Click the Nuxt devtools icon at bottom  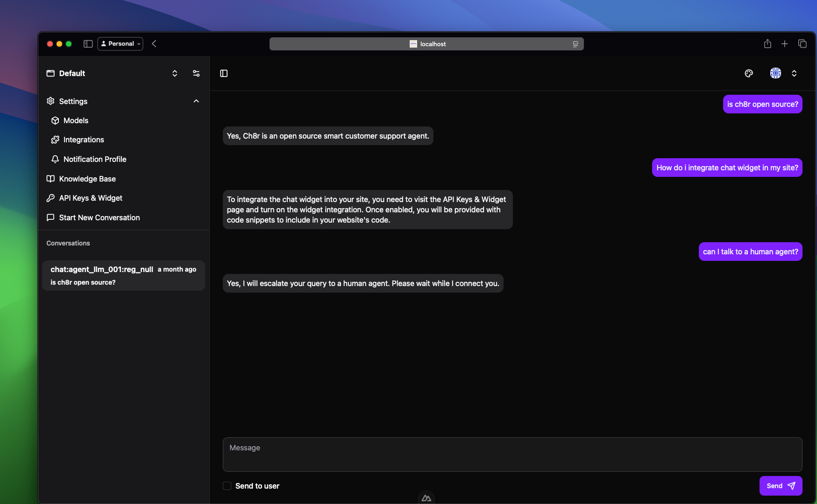click(426, 498)
